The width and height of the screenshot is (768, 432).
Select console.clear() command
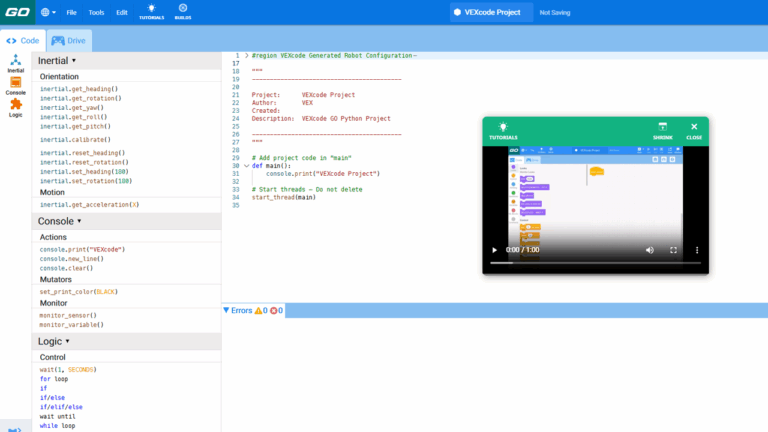pos(66,268)
